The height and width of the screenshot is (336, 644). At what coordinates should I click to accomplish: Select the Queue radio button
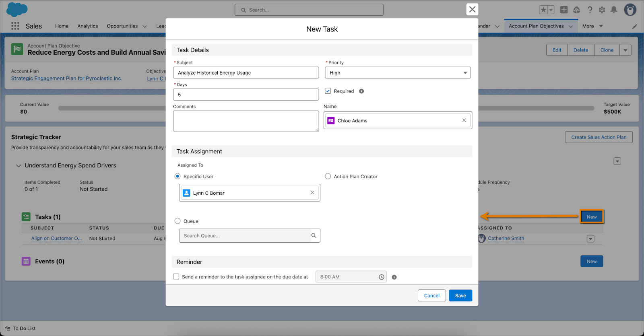click(x=178, y=221)
